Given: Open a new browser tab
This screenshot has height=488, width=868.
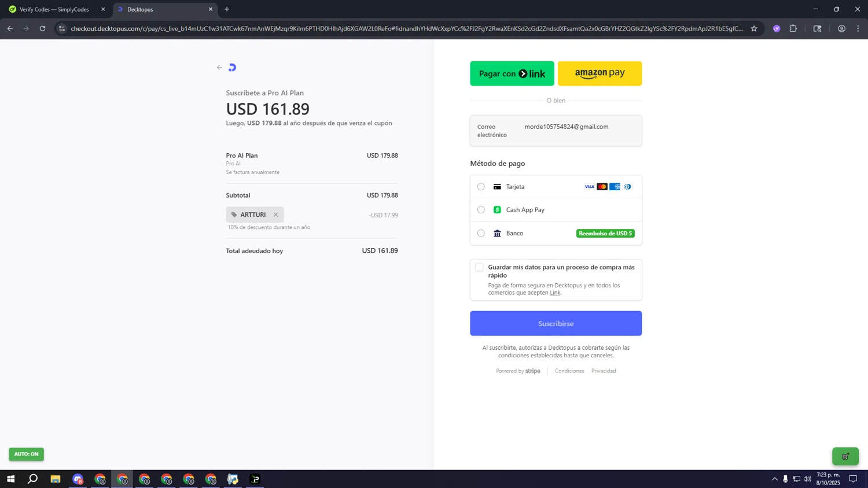Looking at the screenshot, I should click(x=227, y=9).
